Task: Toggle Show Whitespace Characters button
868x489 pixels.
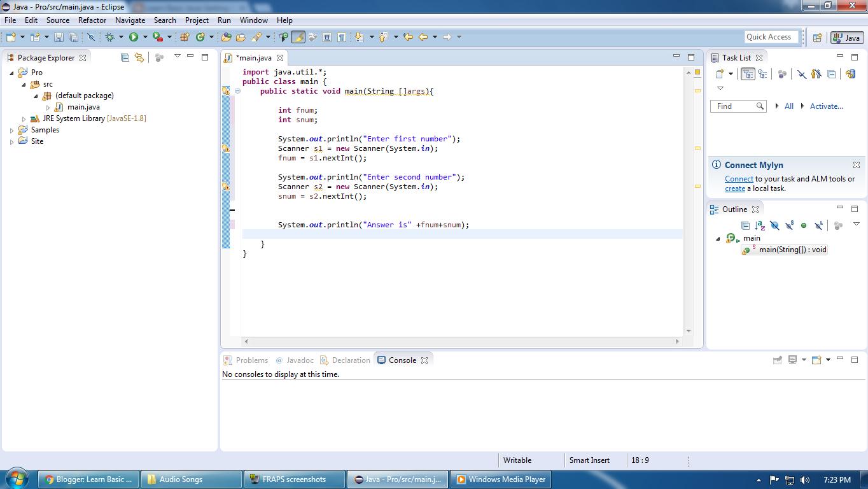Action: (x=342, y=37)
